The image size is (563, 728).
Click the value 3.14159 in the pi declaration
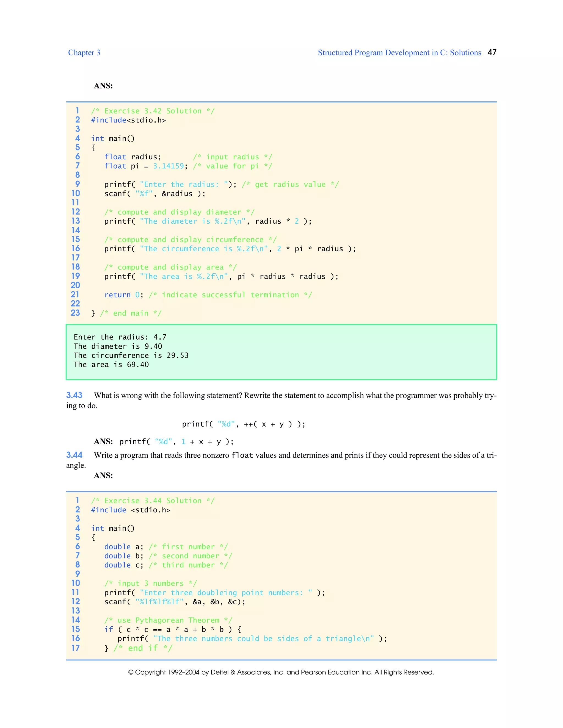click(x=168, y=166)
